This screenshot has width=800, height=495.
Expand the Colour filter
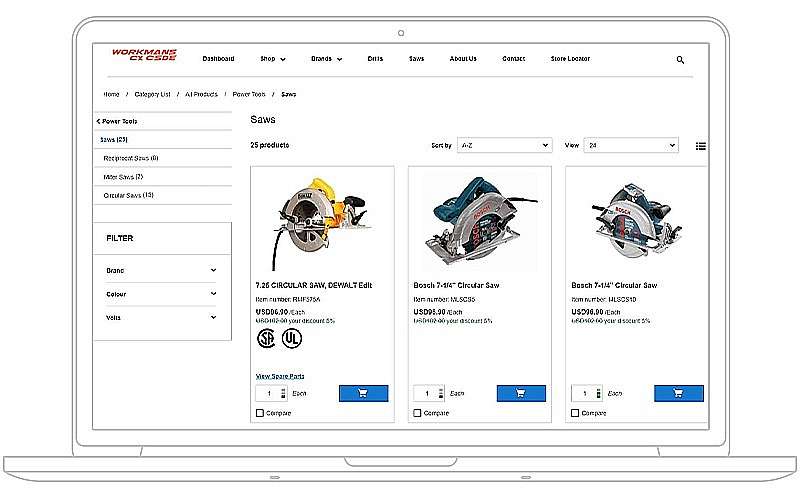161,294
